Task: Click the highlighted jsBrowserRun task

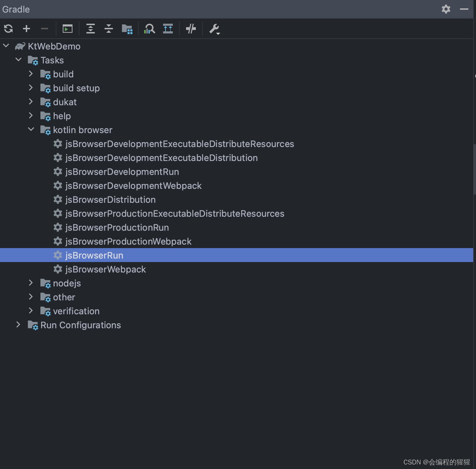Action: [x=237, y=255]
